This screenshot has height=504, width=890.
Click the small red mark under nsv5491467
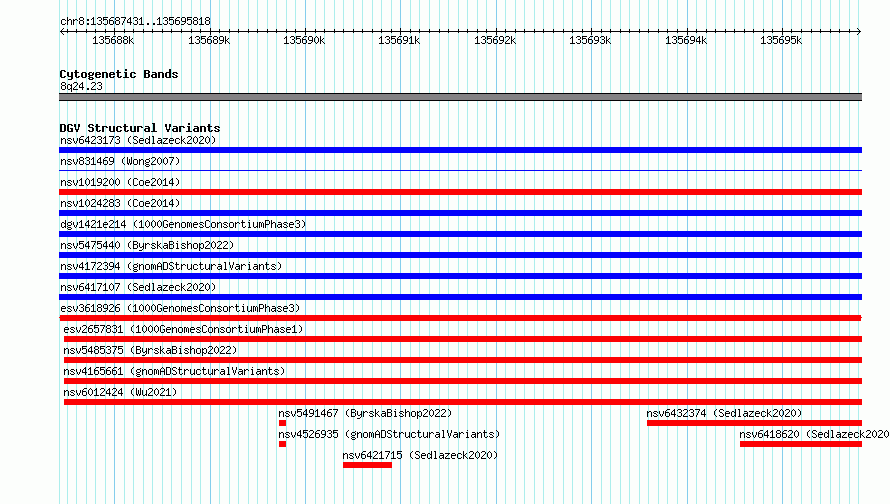(282, 423)
